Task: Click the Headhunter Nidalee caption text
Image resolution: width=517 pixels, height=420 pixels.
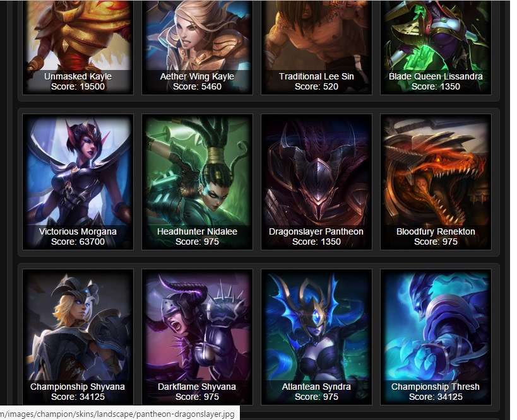Action: [x=197, y=231]
